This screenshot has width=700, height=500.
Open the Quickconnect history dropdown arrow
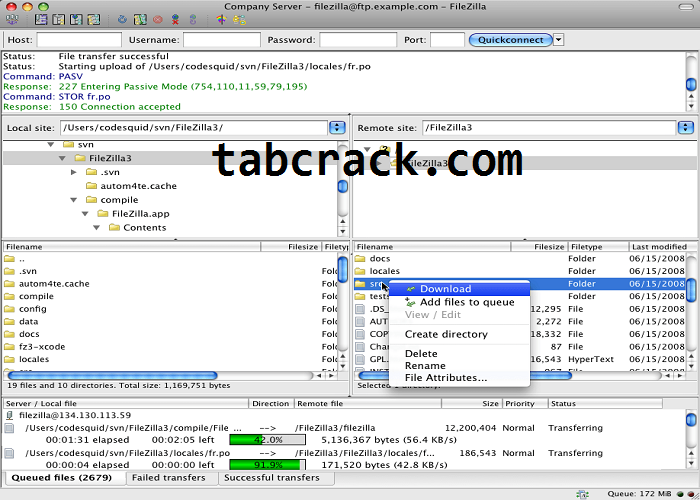coord(558,40)
